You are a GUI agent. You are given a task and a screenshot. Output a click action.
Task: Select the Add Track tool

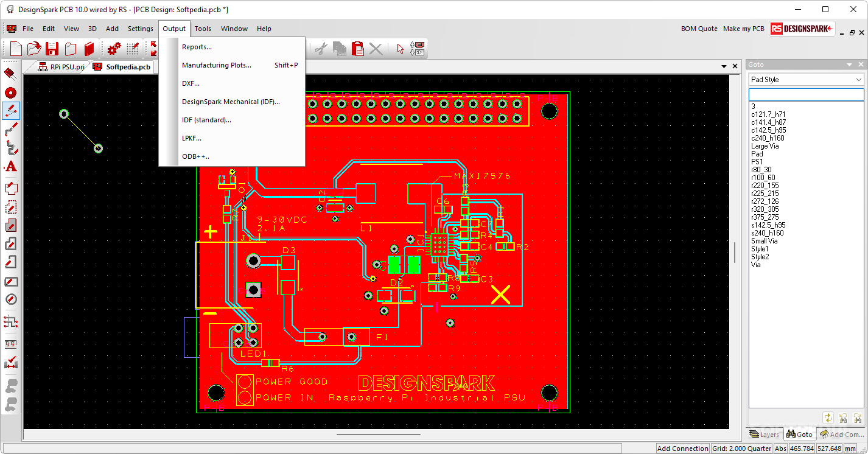pos(10,129)
